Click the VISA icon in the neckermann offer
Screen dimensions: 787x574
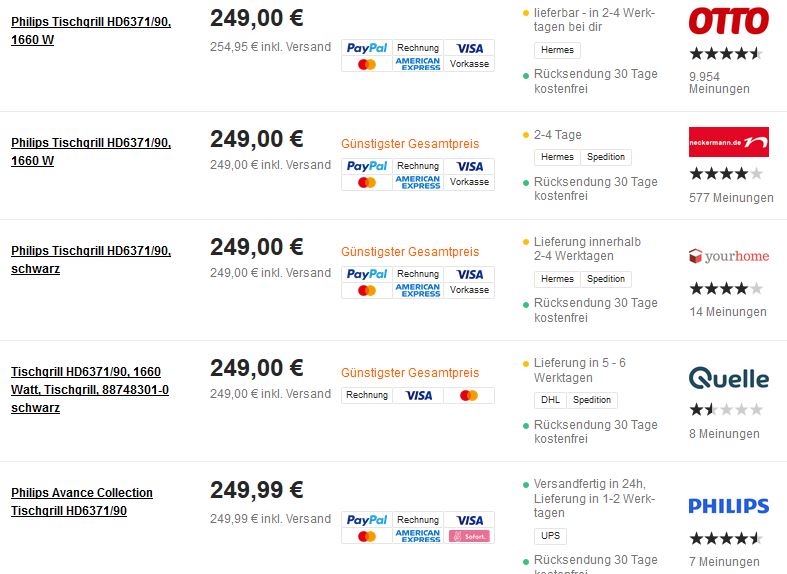pos(469,166)
